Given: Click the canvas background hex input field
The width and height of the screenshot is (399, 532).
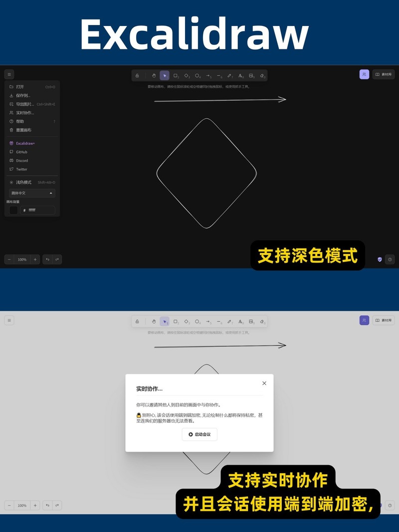Looking at the screenshot, I should (x=37, y=210).
